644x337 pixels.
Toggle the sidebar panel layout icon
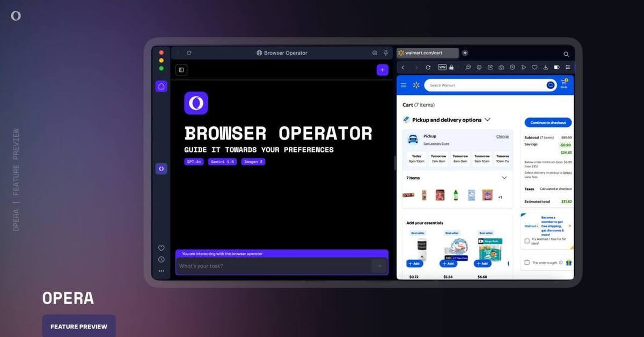[181, 70]
